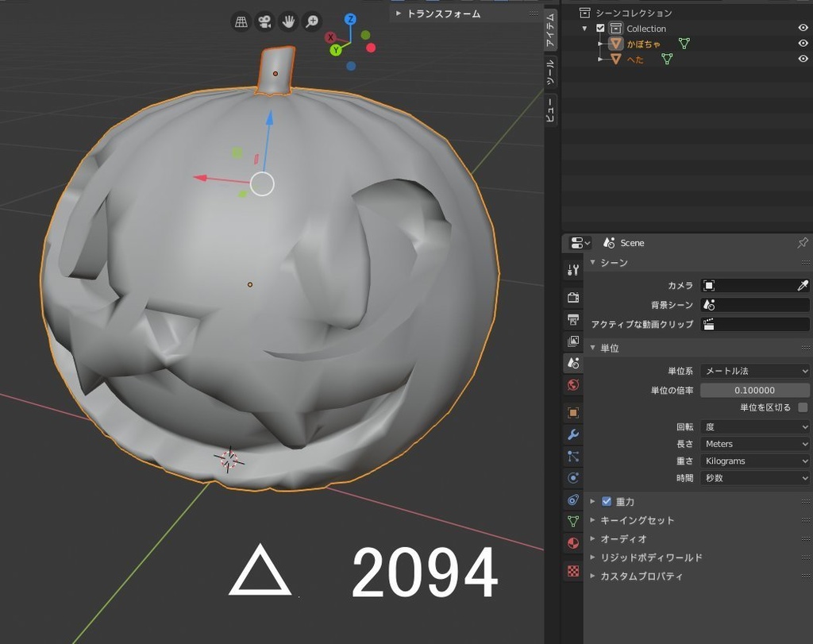
Task: Open the Scene properties tab
Action: click(x=573, y=363)
